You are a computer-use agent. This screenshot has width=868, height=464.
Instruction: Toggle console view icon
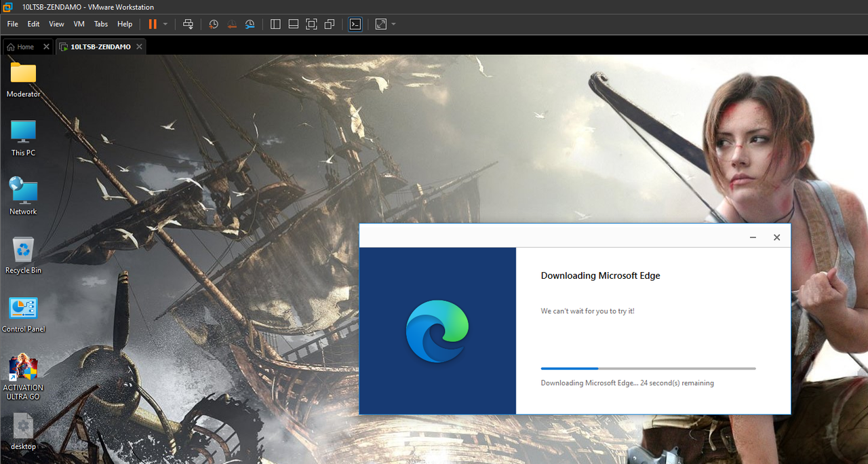(355, 24)
